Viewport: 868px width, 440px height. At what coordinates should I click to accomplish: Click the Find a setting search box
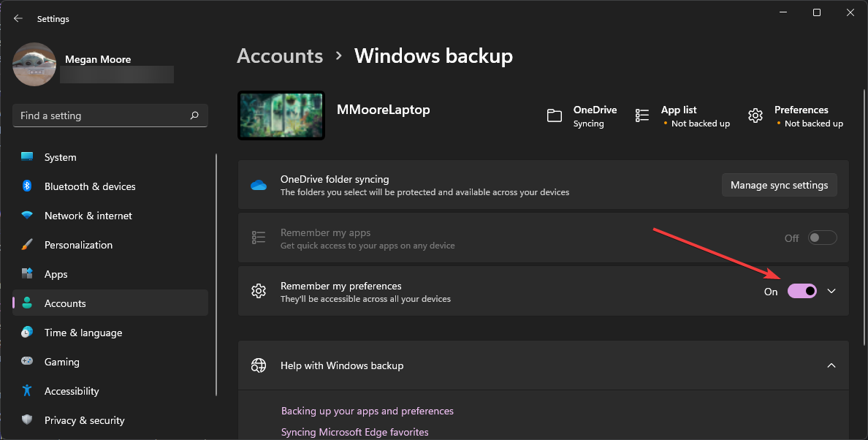(x=110, y=115)
